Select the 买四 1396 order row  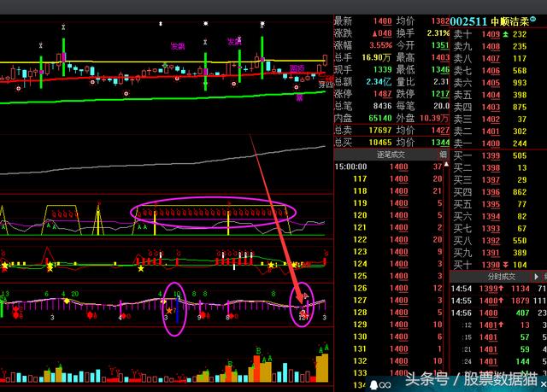[490, 192]
